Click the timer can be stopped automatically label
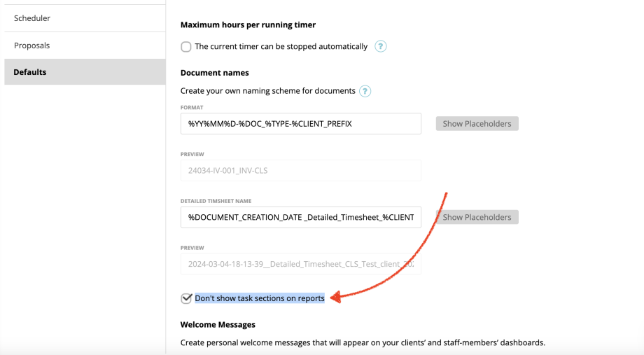 point(281,46)
